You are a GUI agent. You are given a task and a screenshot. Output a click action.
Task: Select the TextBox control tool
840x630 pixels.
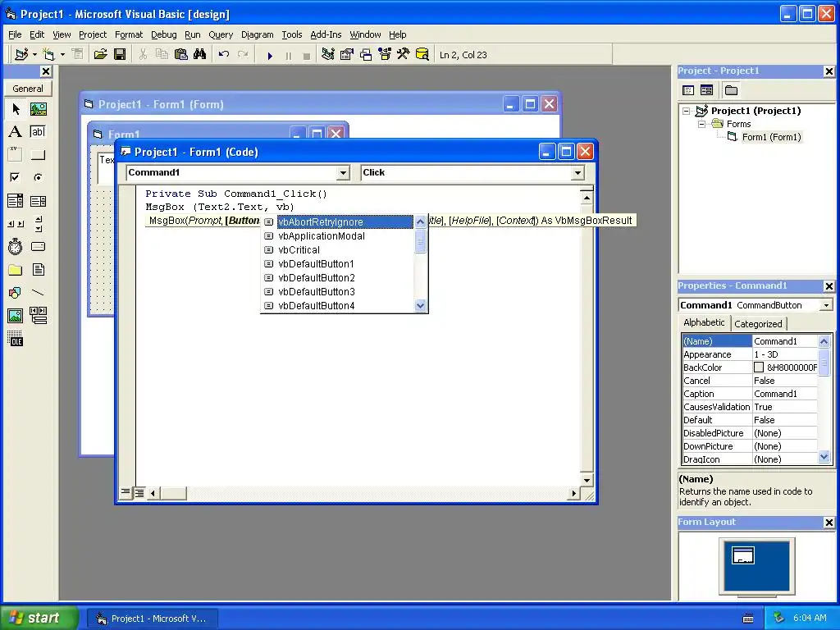pyautogui.click(x=38, y=132)
